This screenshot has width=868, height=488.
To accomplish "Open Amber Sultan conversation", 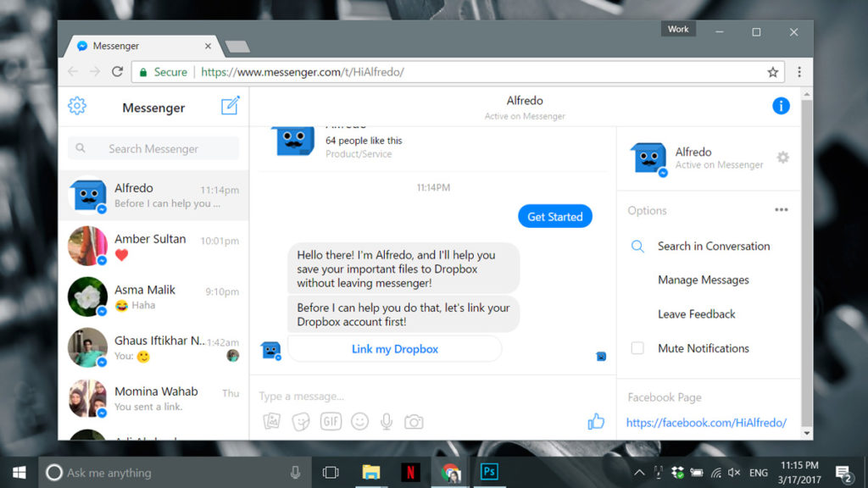I will [153, 247].
